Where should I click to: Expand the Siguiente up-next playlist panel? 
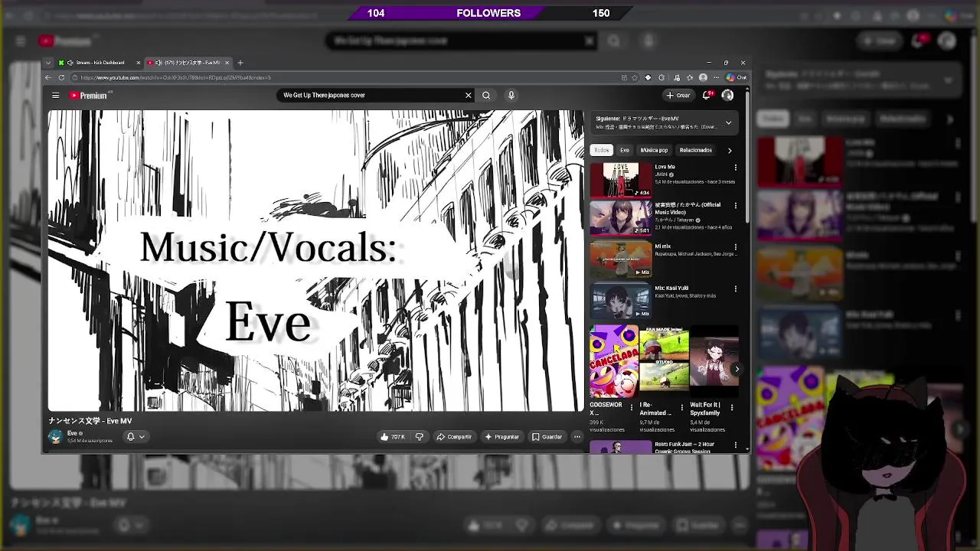pyautogui.click(x=728, y=122)
